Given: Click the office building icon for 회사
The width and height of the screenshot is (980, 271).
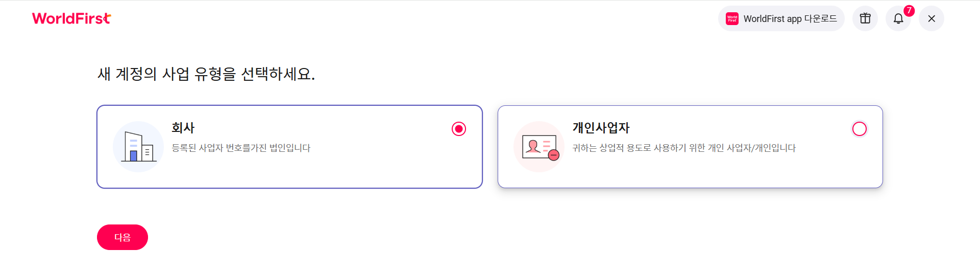Looking at the screenshot, I should (138, 147).
